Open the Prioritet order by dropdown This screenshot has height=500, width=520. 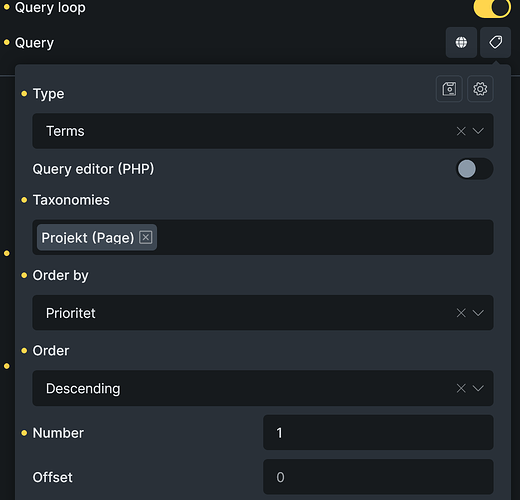click(263, 313)
